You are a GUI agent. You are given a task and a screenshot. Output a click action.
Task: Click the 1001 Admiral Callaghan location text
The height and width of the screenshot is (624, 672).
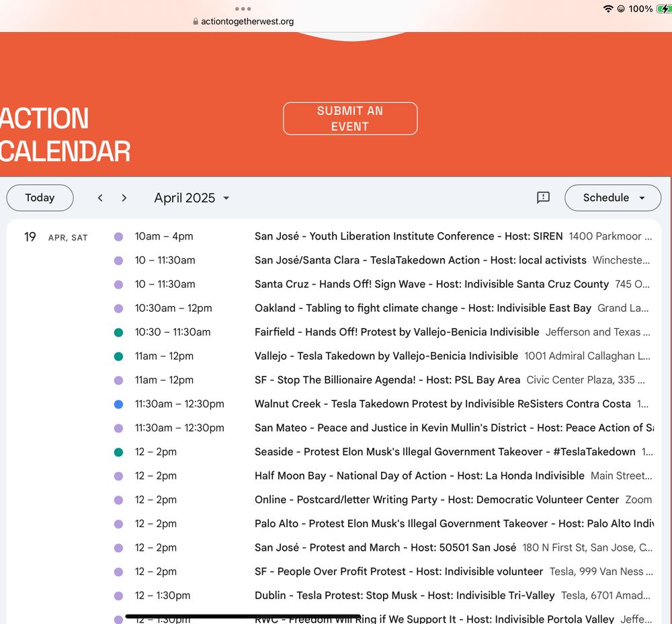[x=587, y=356]
